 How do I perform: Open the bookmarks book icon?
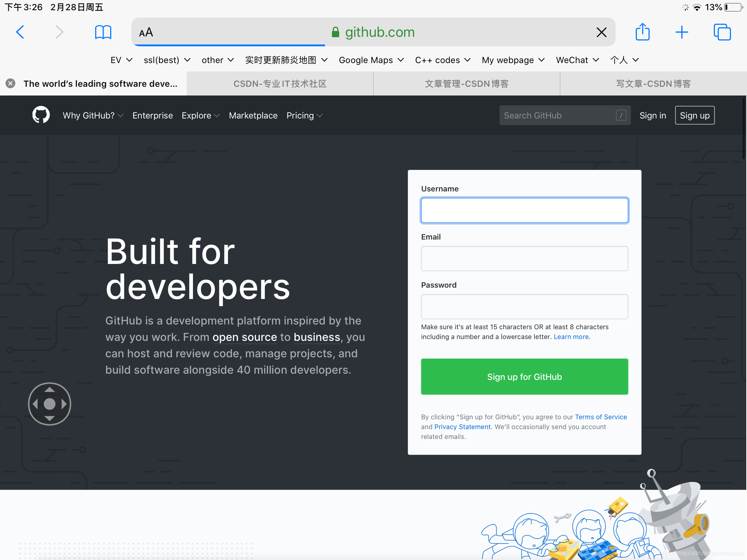103,32
